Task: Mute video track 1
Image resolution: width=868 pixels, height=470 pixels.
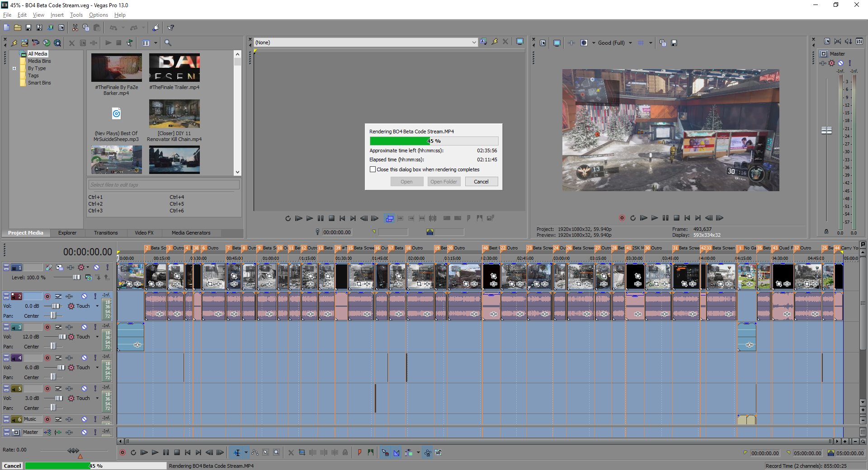Action: tap(96, 268)
